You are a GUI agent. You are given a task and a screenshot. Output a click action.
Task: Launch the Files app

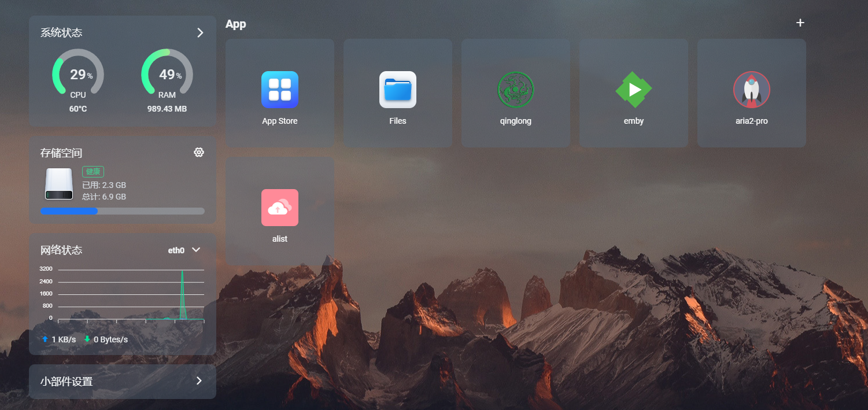point(397,90)
